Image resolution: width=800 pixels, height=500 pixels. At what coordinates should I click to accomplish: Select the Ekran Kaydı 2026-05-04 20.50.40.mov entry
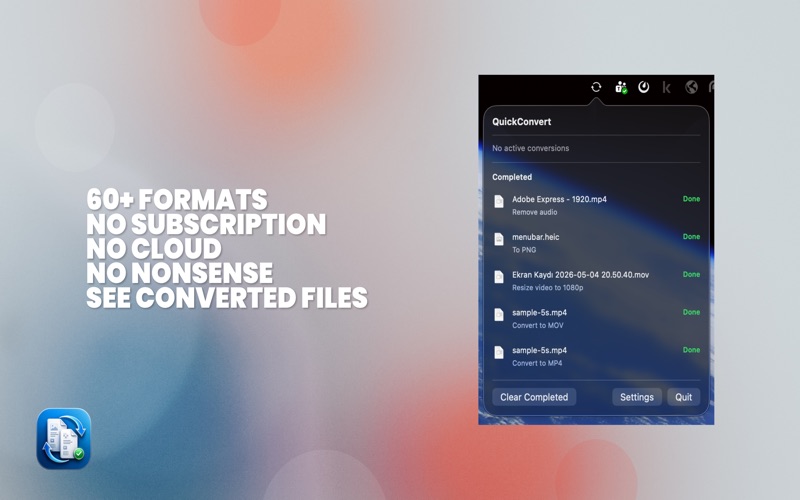pyautogui.click(x=581, y=274)
